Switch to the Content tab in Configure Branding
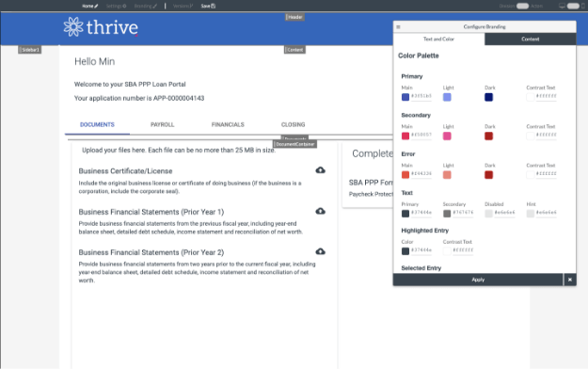This screenshot has height=369, width=588. pos(531,39)
